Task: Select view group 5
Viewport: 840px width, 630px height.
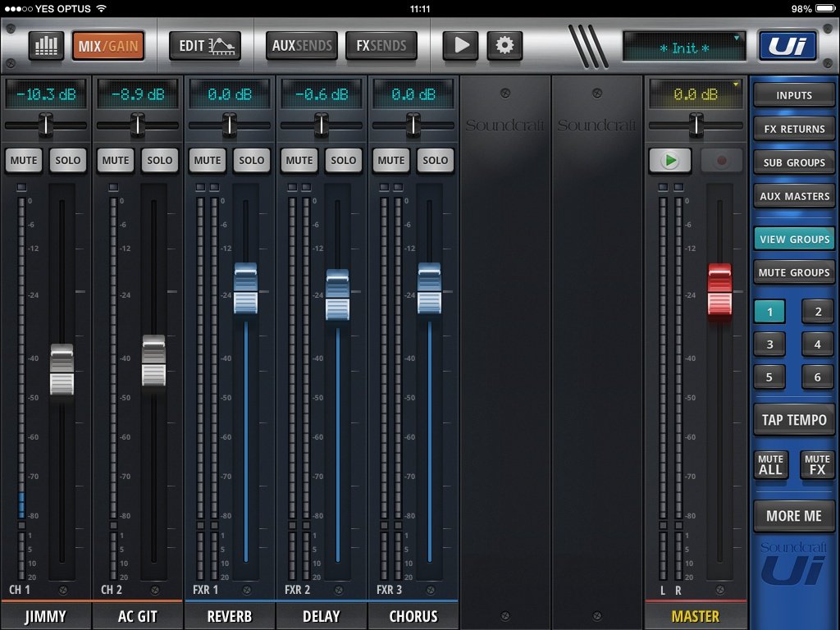Action: point(769,377)
